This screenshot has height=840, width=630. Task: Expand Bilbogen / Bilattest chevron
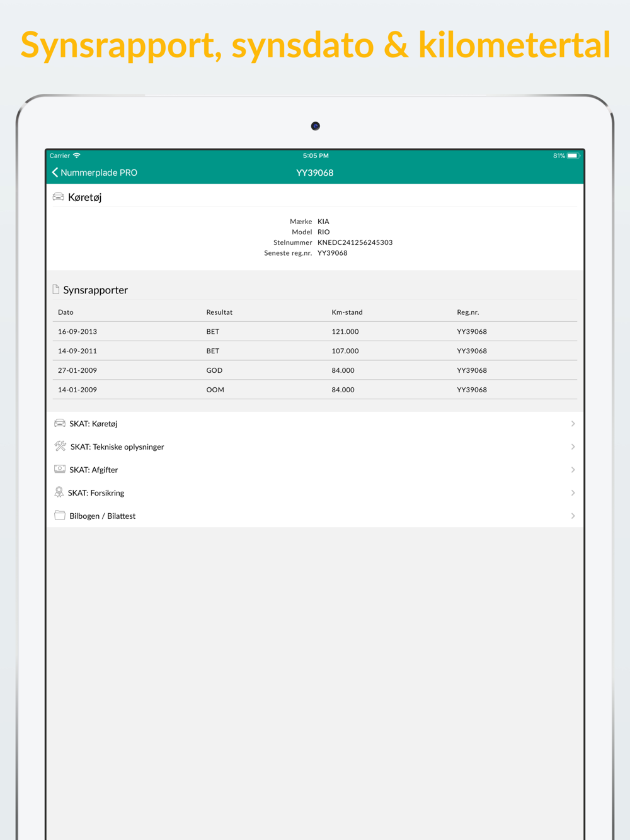pos(573,516)
